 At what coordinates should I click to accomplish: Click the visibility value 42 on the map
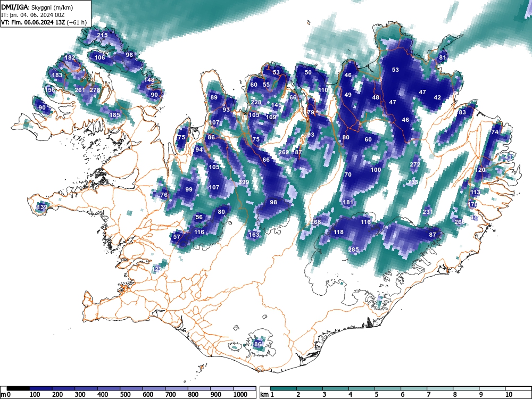tap(437, 97)
